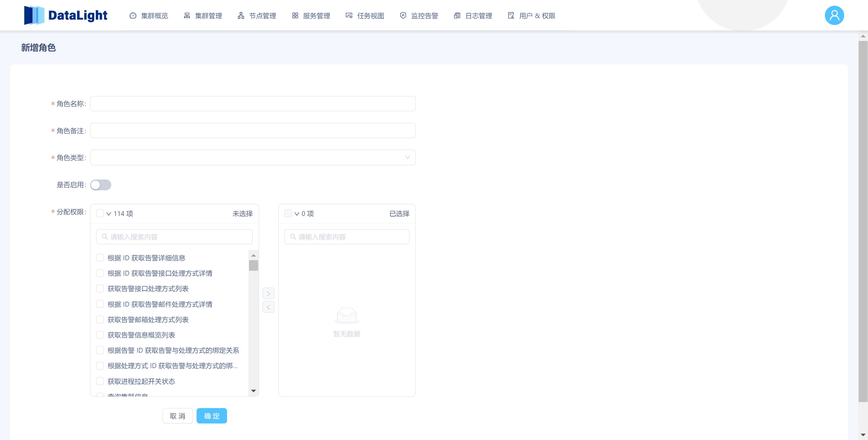Check select-all box for 0 项
The width and height of the screenshot is (868, 440).
pyautogui.click(x=288, y=214)
